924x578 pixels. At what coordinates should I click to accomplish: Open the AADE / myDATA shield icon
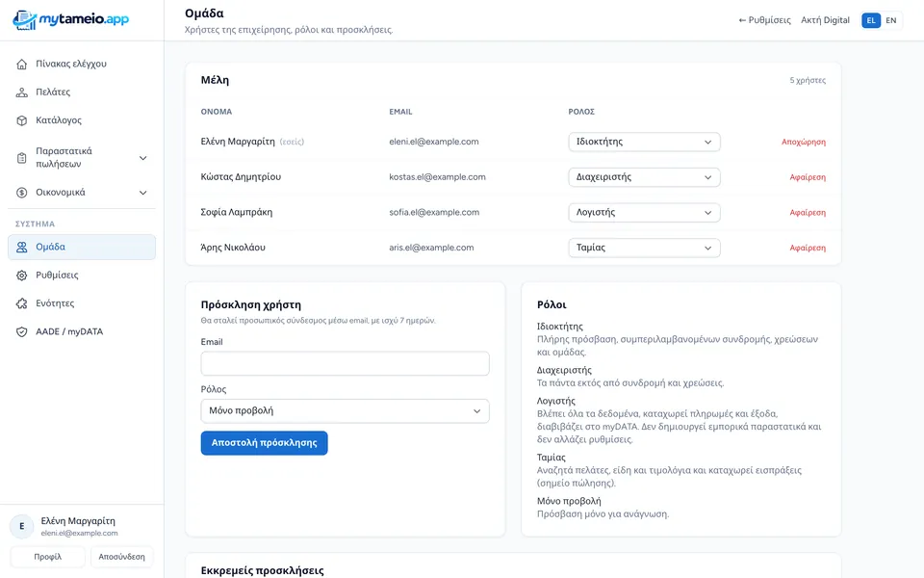point(22,331)
